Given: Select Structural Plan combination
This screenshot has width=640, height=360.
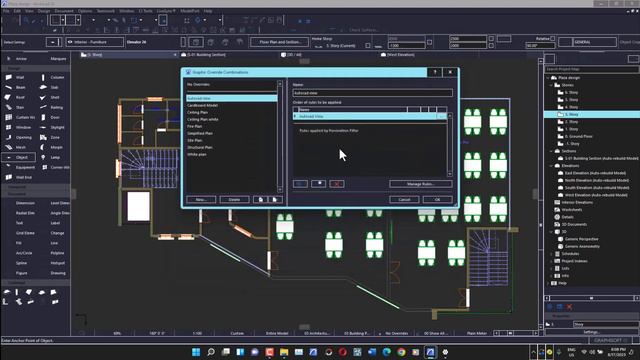Looking at the screenshot, I should coord(200,147).
